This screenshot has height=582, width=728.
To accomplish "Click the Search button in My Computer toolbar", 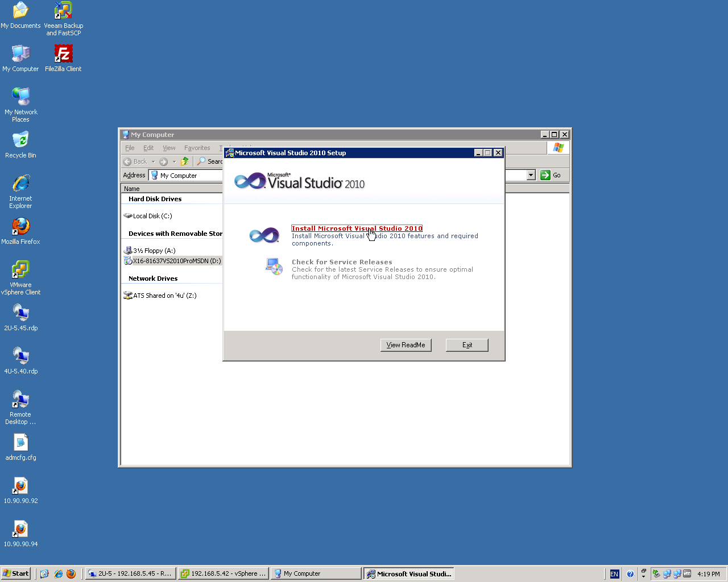I will (x=210, y=161).
